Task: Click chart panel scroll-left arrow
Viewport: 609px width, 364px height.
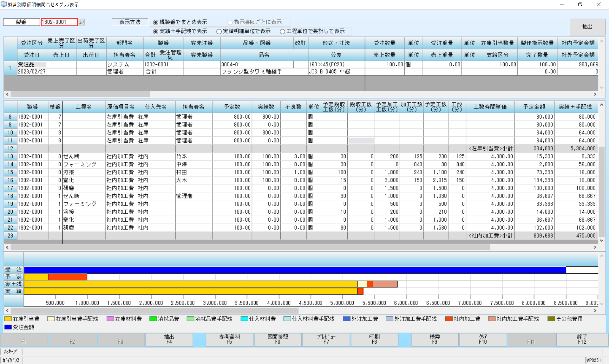Action: [7, 310]
